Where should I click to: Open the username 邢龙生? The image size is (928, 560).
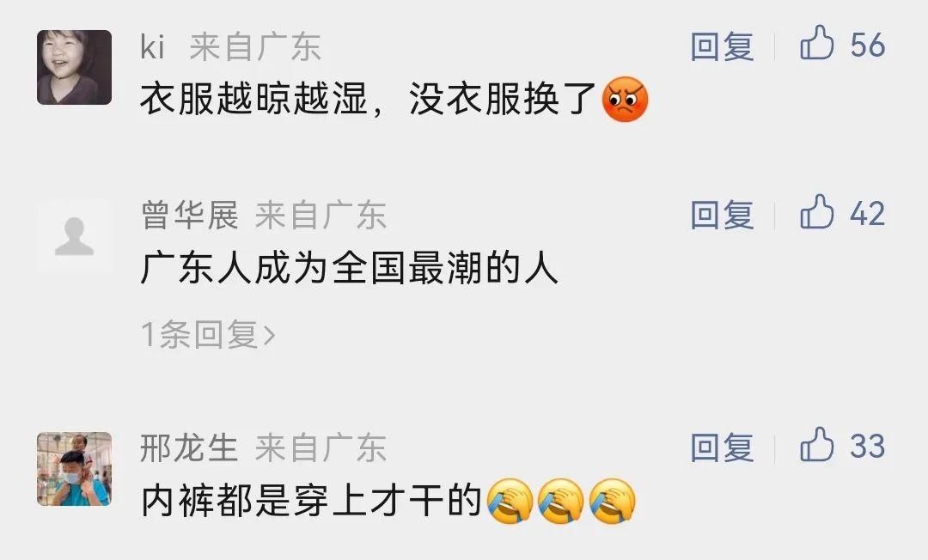tap(189, 447)
